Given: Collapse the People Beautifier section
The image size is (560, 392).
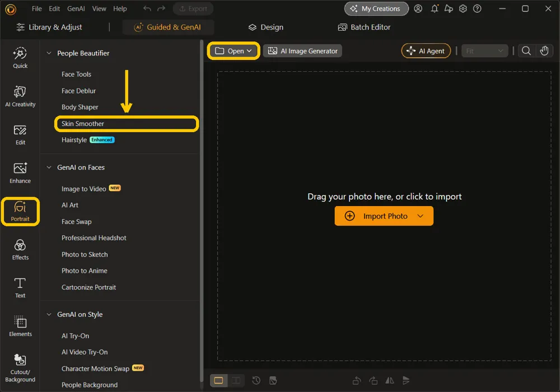Looking at the screenshot, I should [x=49, y=53].
